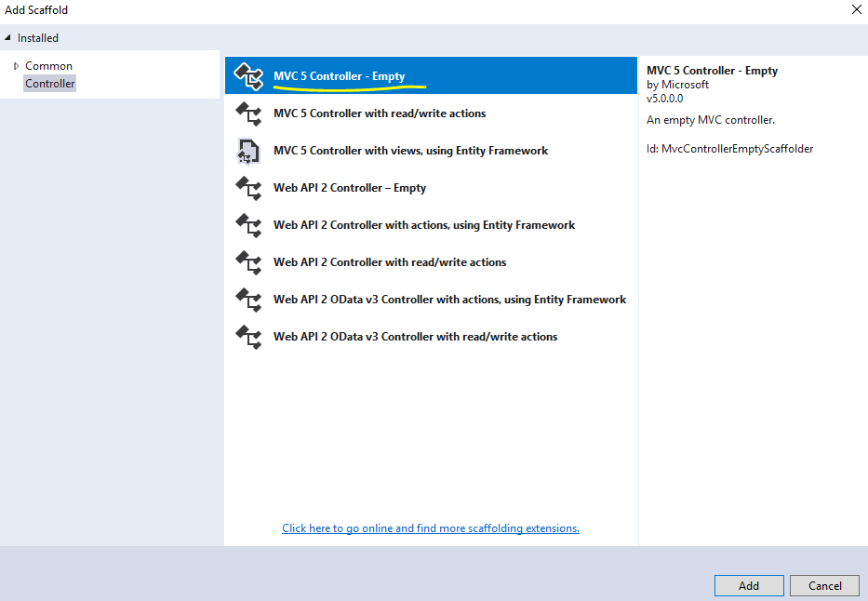This screenshot has width=868, height=601.
Task: Click the Cancel button
Action: [x=825, y=585]
